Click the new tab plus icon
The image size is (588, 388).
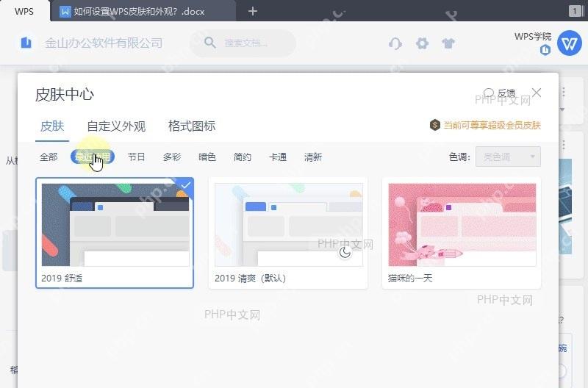click(253, 11)
